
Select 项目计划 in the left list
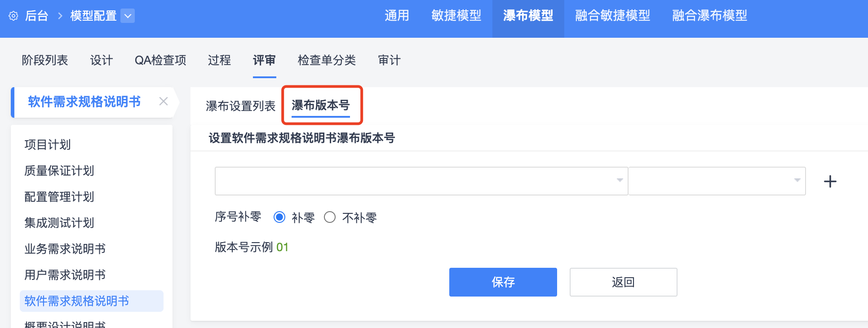click(48, 145)
